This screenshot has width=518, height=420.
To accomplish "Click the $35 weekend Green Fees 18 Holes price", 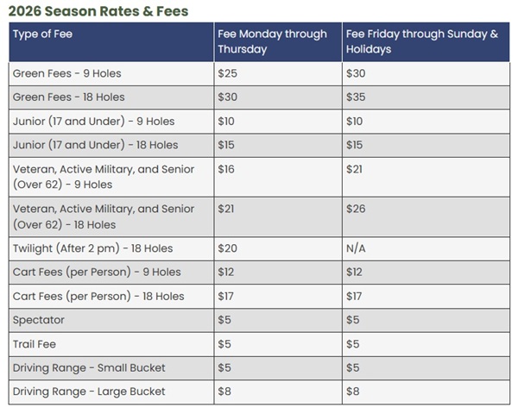I will (356, 97).
